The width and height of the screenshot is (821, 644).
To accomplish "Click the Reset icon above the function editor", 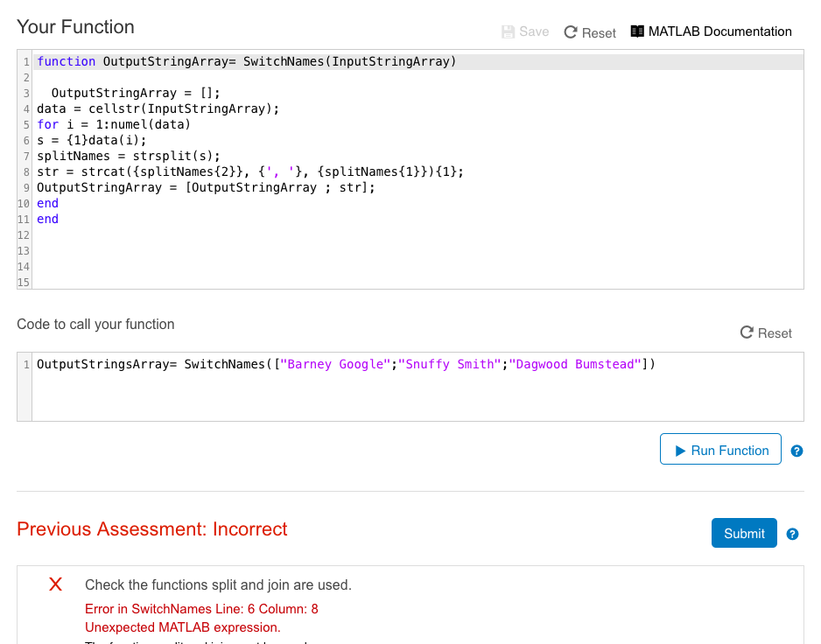I will 572,32.
